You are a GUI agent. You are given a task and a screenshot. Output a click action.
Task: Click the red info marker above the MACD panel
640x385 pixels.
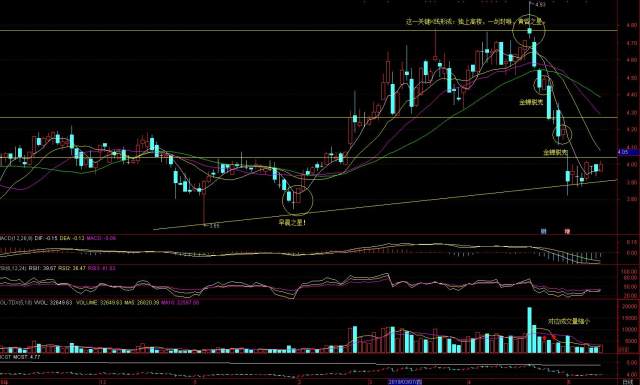point(567,231)
